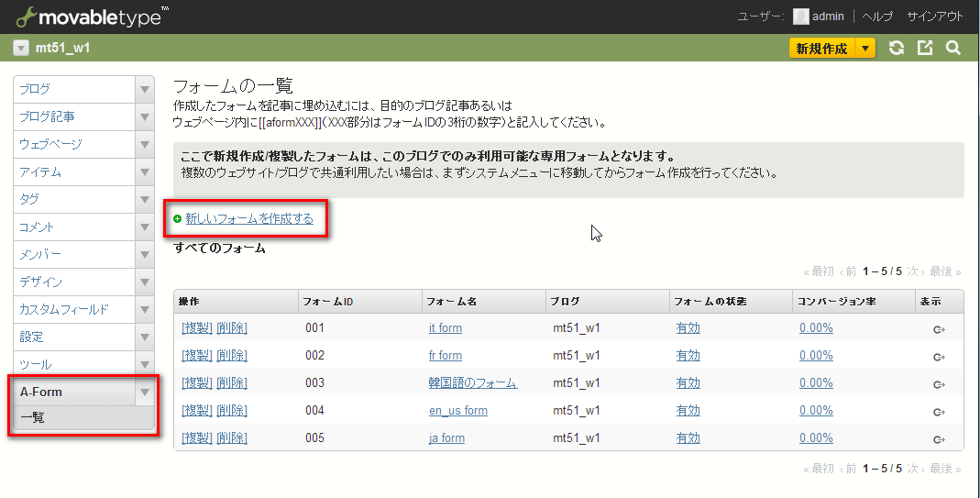Click 0.00% conversion rate for it form
980x498 pixels.
click(816, 327)
